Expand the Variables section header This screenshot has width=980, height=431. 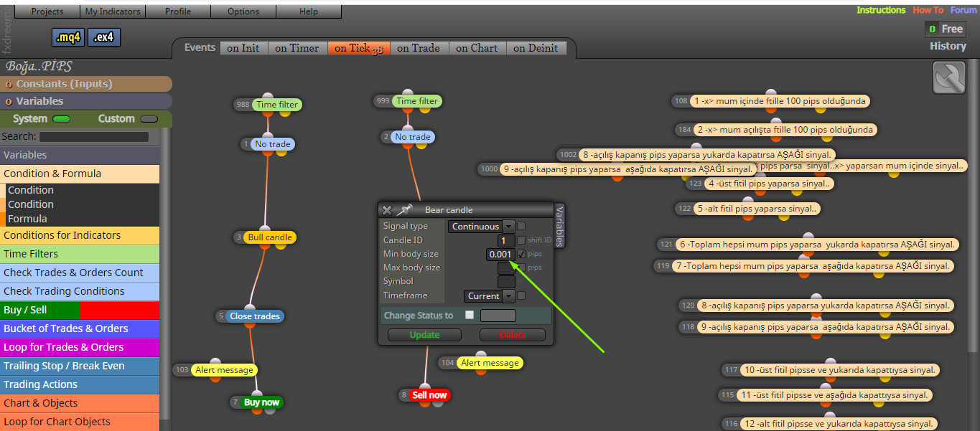click(86, 101)
